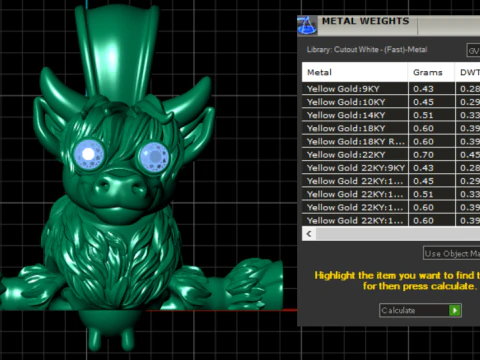Image resolution: width=480 pixels, height=360 pixels.
Task: Click the horizontal scrollbar track under the table
Action: pos(398,234)
